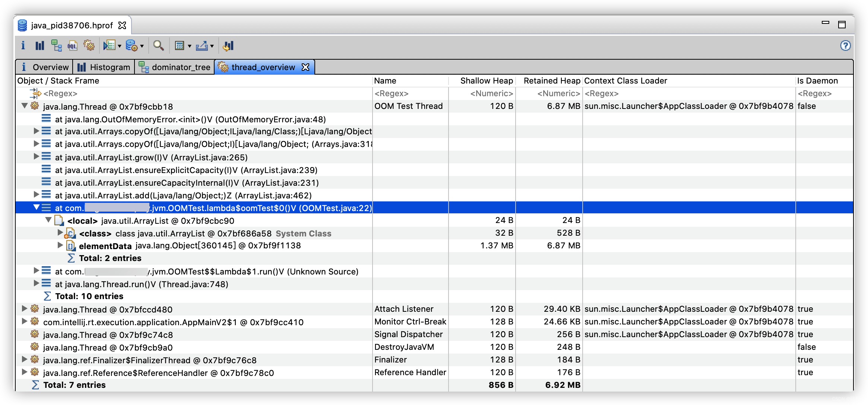Switch to the Overview tab
Screen dimensions: 868x405
[x=45, y=67]
